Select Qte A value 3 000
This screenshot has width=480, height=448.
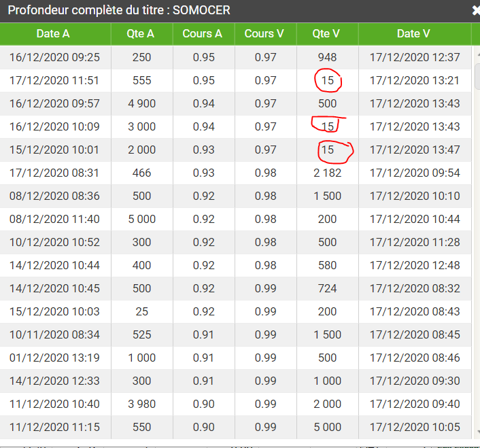pos(141,126)
